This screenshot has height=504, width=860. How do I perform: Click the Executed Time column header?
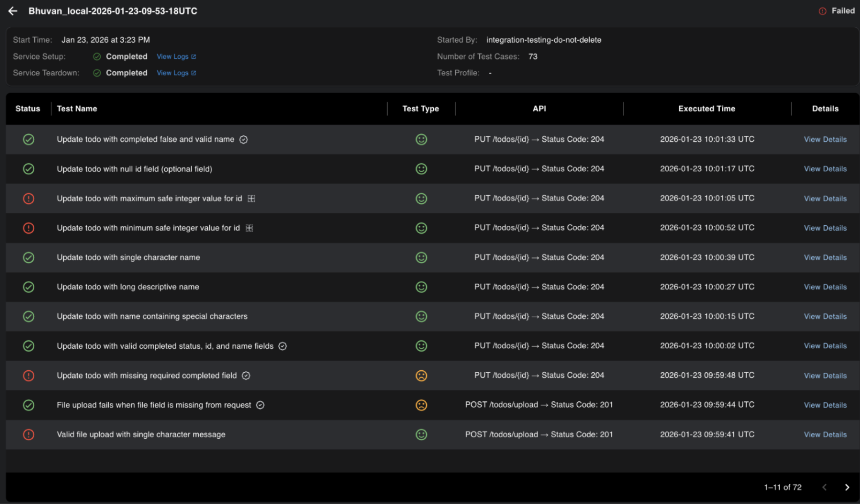tap(706, 109)
